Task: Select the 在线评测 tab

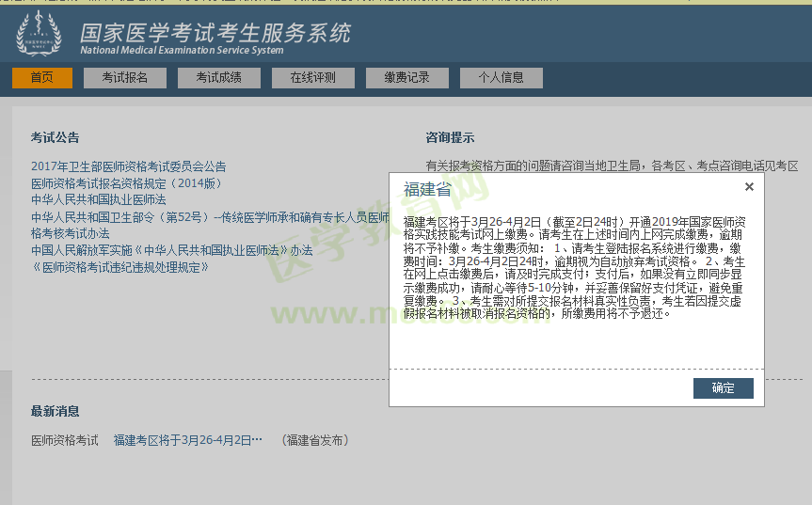Action: tap(312, 78)
